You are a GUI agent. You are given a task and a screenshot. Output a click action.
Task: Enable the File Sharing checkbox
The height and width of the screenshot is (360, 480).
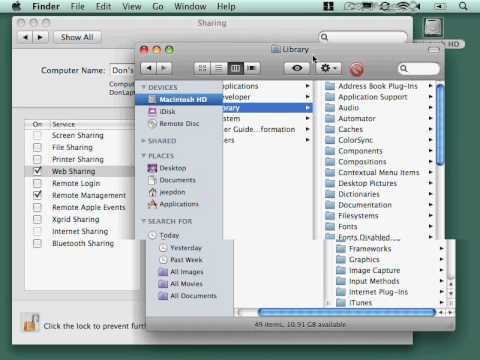tap(37, 147)
